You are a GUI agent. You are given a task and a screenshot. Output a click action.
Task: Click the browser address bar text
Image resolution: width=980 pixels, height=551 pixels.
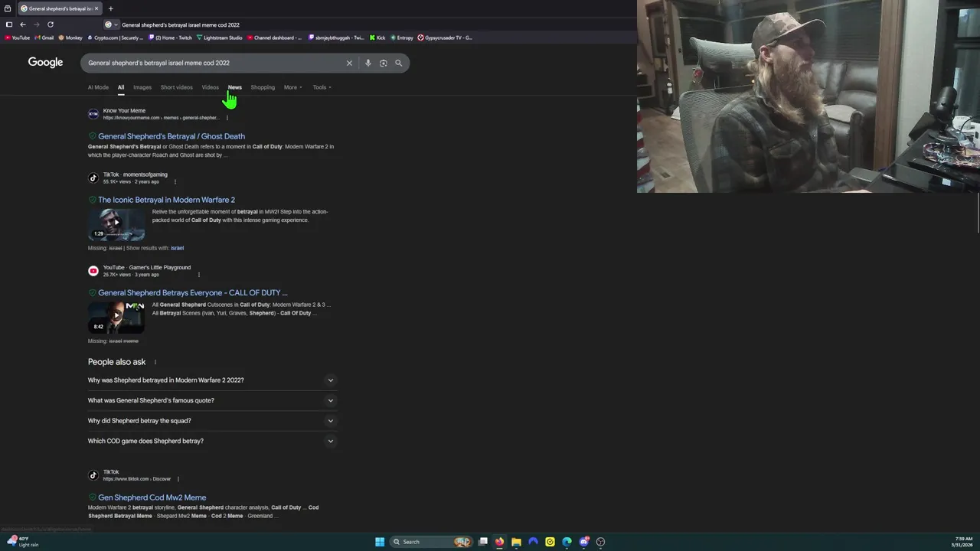click(x=181, y=24)
